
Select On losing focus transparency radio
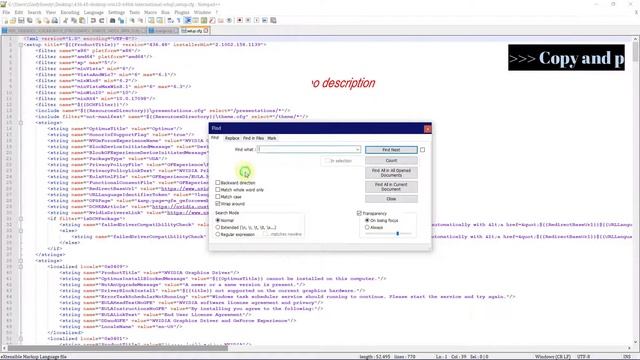[x=367, y=220]
